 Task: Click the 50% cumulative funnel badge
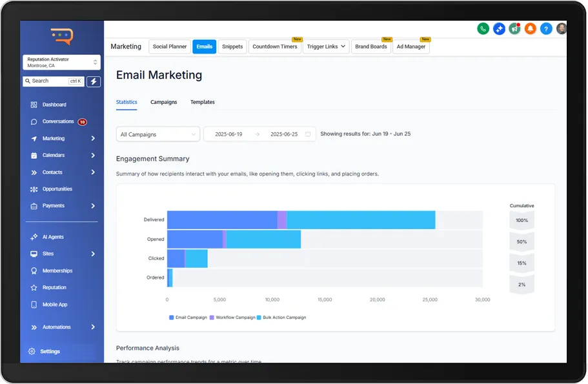click(x=522, y=242)
